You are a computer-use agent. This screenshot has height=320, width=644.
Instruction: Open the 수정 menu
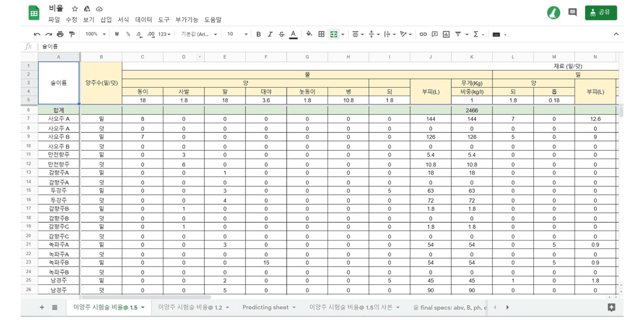click(x=71, y=20)
